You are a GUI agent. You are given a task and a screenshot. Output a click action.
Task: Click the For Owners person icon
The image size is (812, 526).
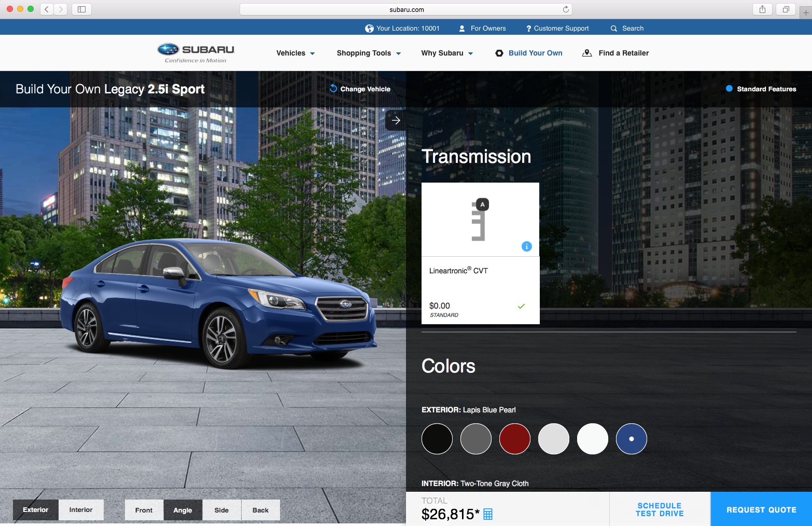coord(462,29)
